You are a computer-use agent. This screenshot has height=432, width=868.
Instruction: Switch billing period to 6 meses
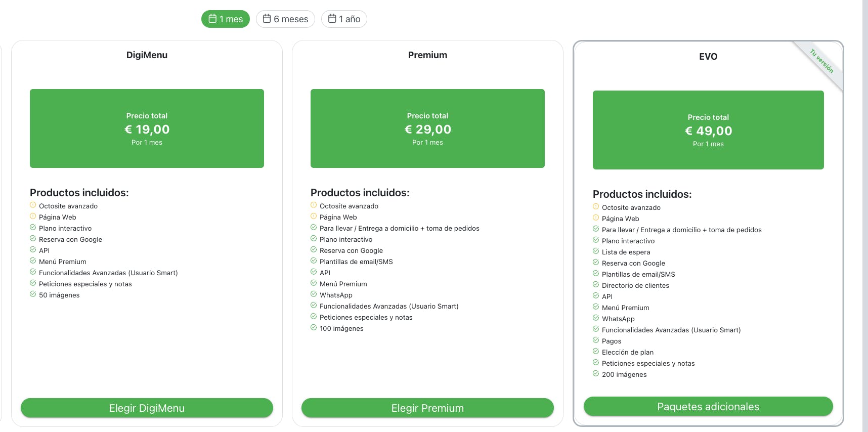286,19
